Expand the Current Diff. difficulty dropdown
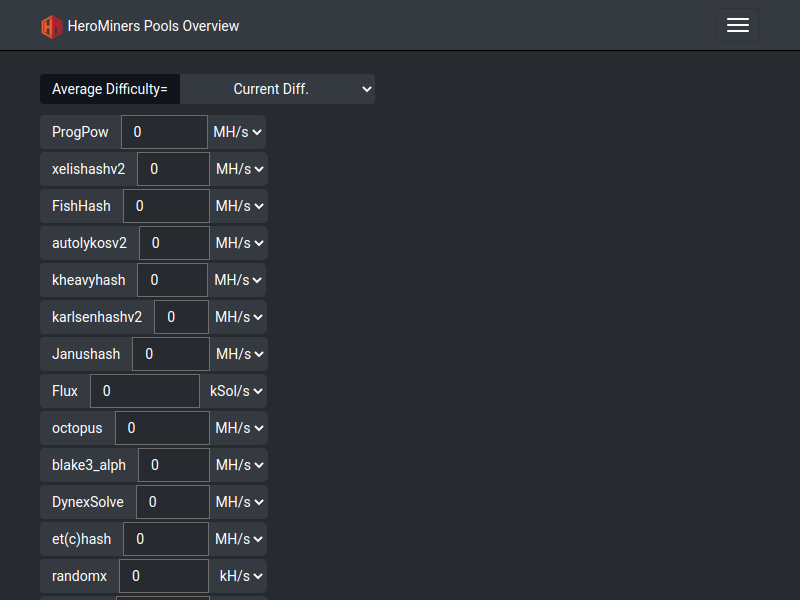The height and width of the screenshot is (600, 800). 278,89
